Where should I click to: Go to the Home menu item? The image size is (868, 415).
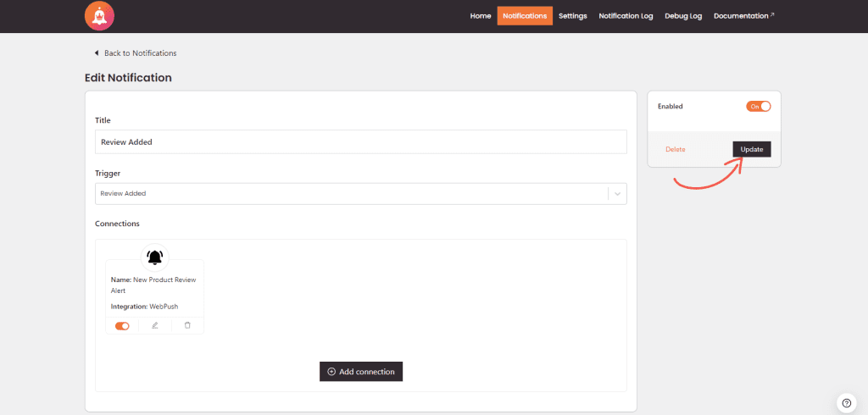pos(481,16)
